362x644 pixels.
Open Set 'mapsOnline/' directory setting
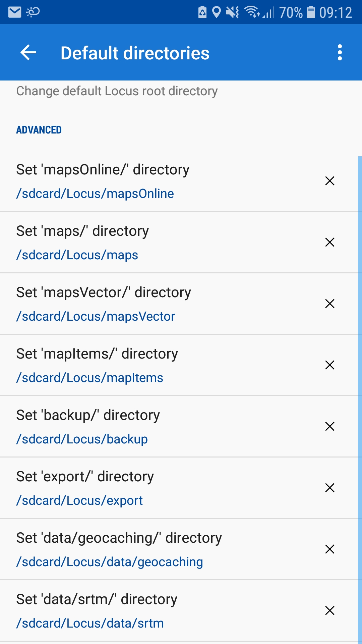pos(103,170)
